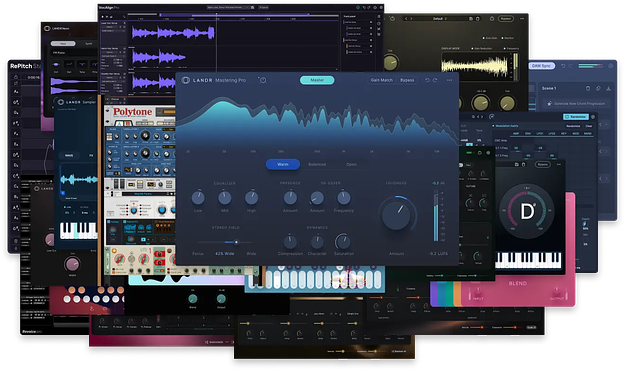Image resolution: width=625 pixels, height=371 pixels.
Task: Click the Polytone synth logo
Action: pos(132,112)
